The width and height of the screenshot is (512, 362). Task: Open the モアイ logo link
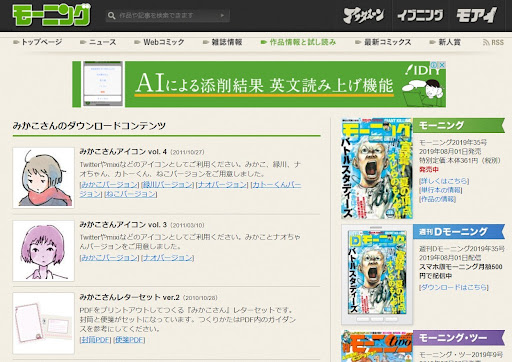click(x=476, y=15)
